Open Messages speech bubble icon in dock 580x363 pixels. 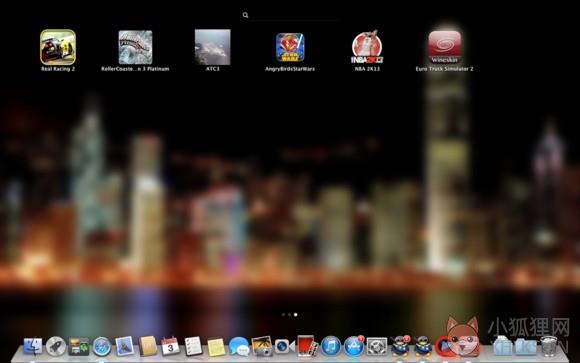239,346
